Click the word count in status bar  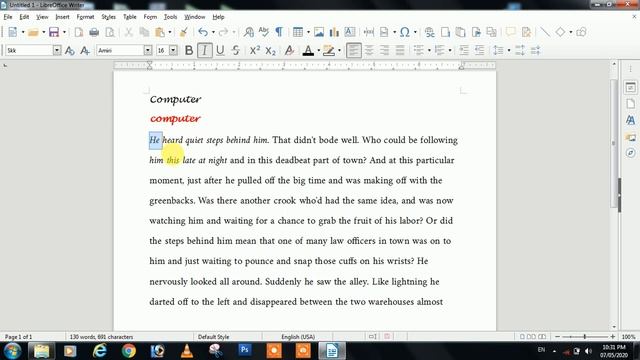[x=101, y=337]
